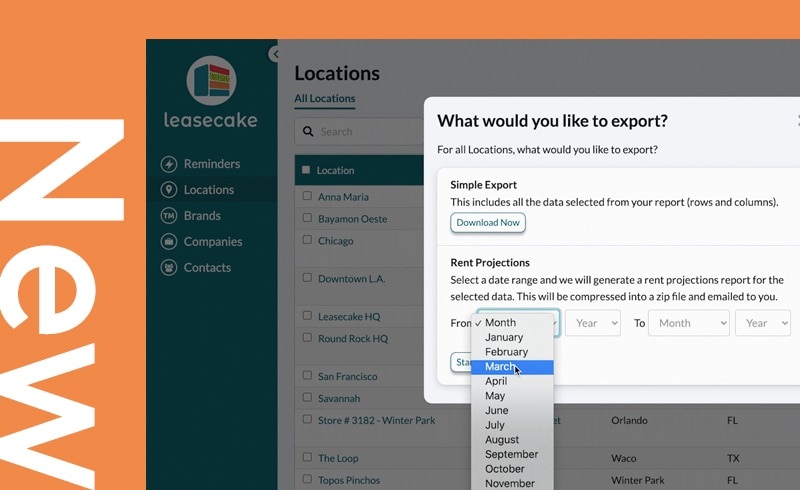This screenshot has width=800, height=490.
Task: Open the Round Rock HQ location link
Action: [x=353, y=338]
